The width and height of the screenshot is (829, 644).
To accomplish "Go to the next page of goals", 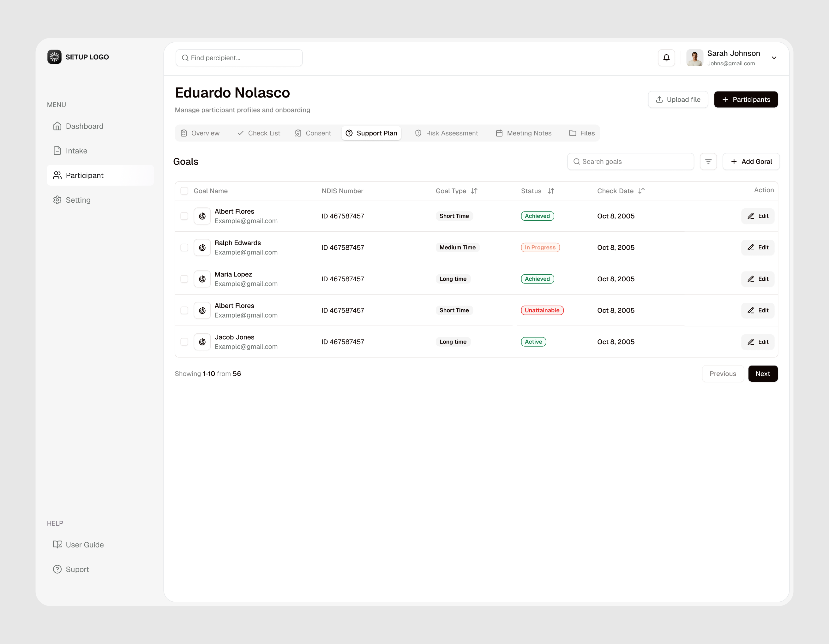I will (x=763, y=373).
